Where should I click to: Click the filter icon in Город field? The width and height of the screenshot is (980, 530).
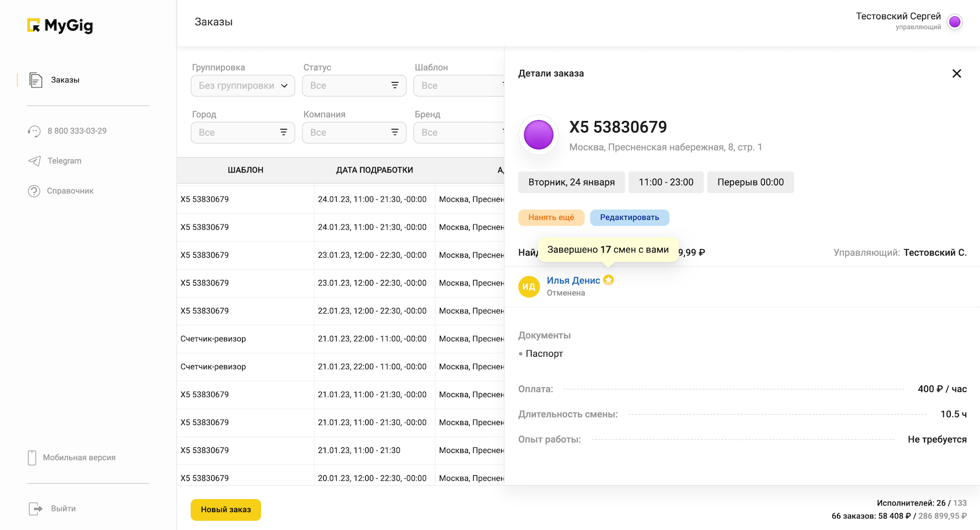[283, 132]
